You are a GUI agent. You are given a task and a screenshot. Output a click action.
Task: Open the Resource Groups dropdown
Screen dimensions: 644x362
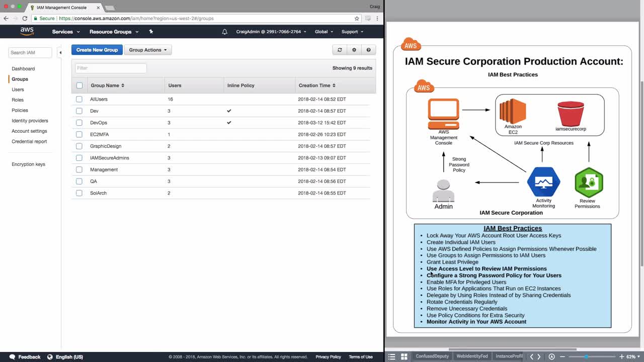tap(114, 32)
